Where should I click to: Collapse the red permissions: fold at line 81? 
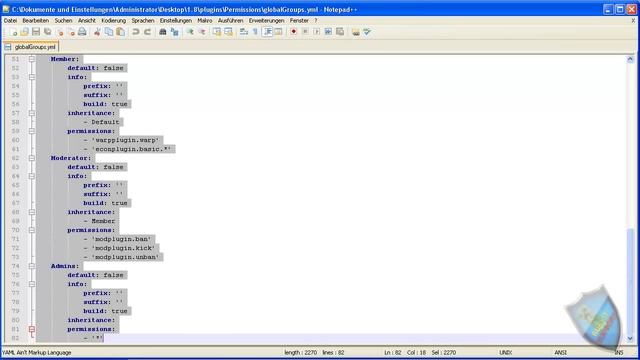point(32,329)
